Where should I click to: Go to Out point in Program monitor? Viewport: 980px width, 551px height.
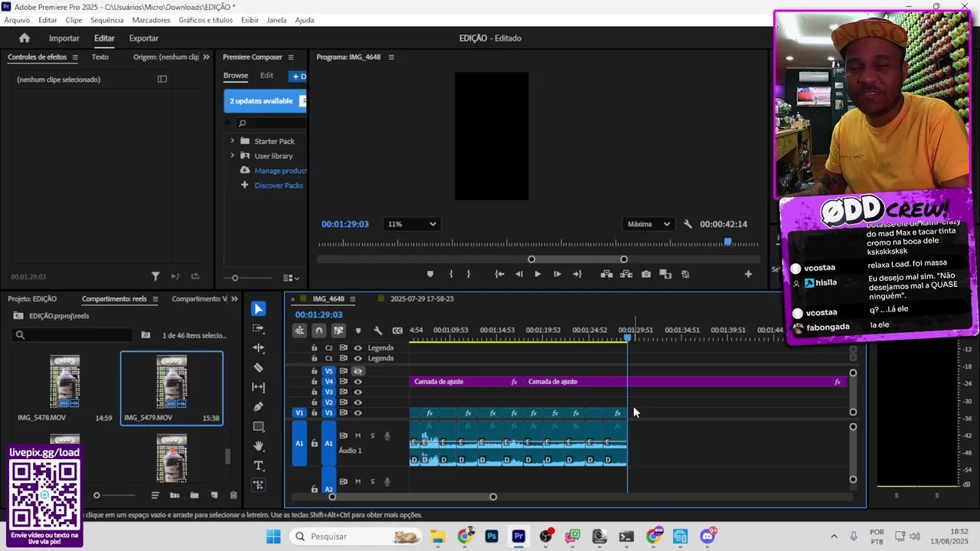coord(577,274)
